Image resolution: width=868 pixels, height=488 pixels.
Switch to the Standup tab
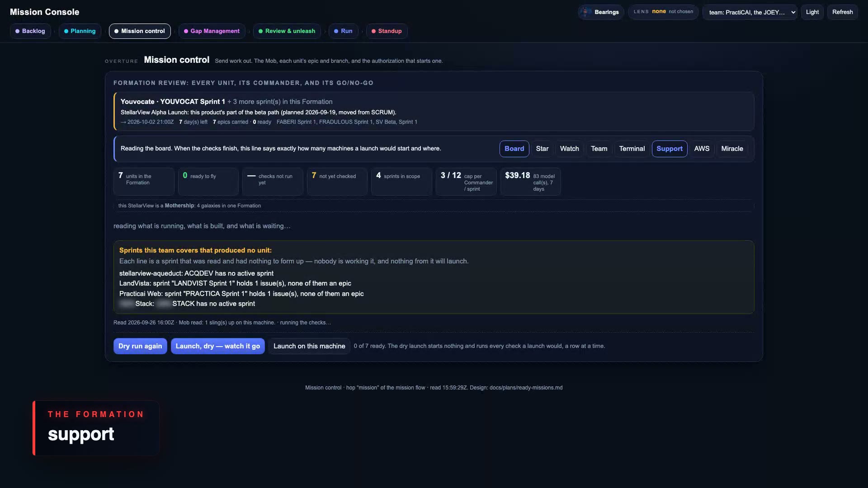[x=387, y=31]
